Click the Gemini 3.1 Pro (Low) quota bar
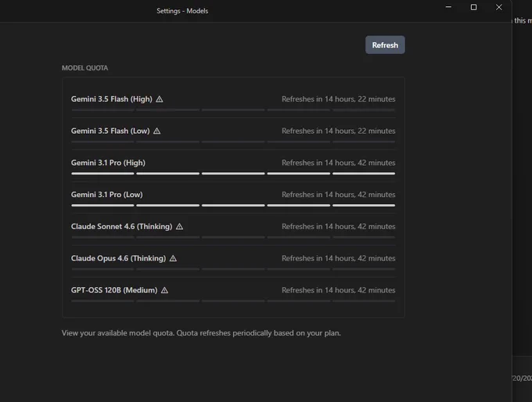Screen dimensions: 532x402 pos(233,205)
